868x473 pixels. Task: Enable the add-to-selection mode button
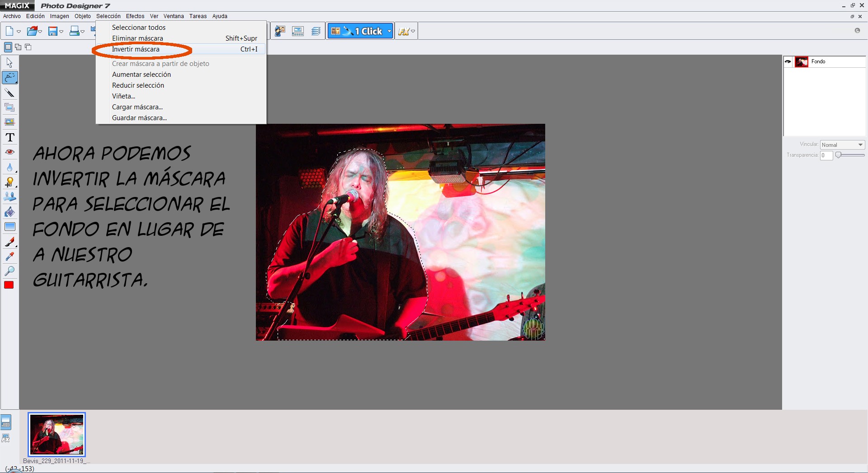(18, 47)
